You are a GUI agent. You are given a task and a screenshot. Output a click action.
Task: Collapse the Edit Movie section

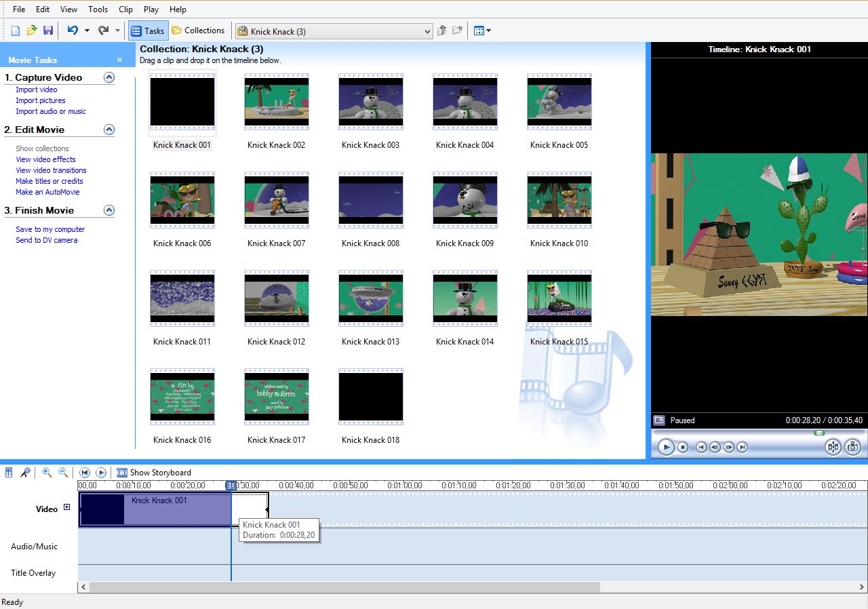[x=109, y=130]
